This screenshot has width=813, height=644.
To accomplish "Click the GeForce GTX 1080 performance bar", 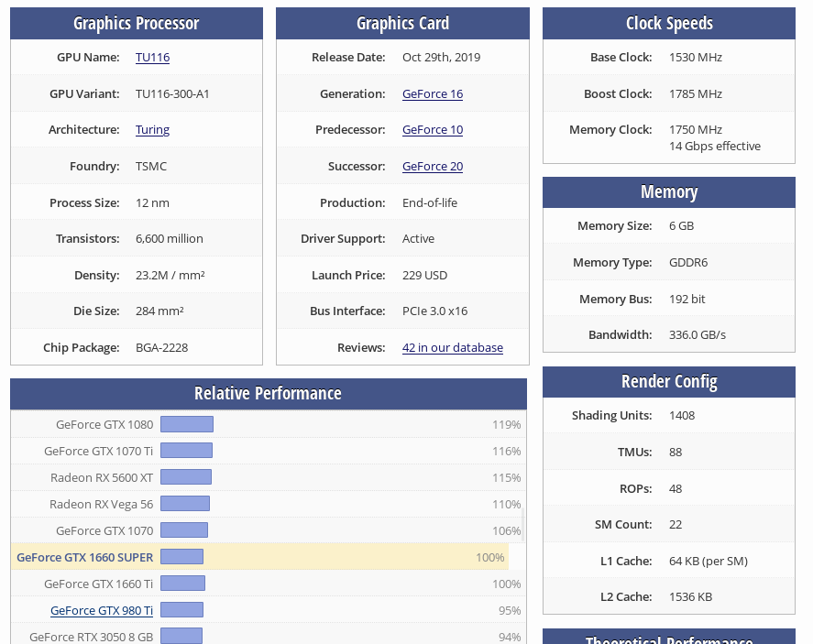I will click(187, 424).
